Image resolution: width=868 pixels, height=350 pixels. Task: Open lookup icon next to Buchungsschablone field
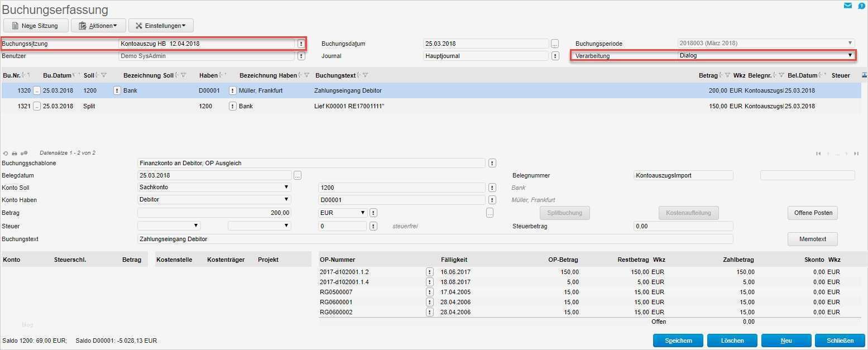pos(492,163)
